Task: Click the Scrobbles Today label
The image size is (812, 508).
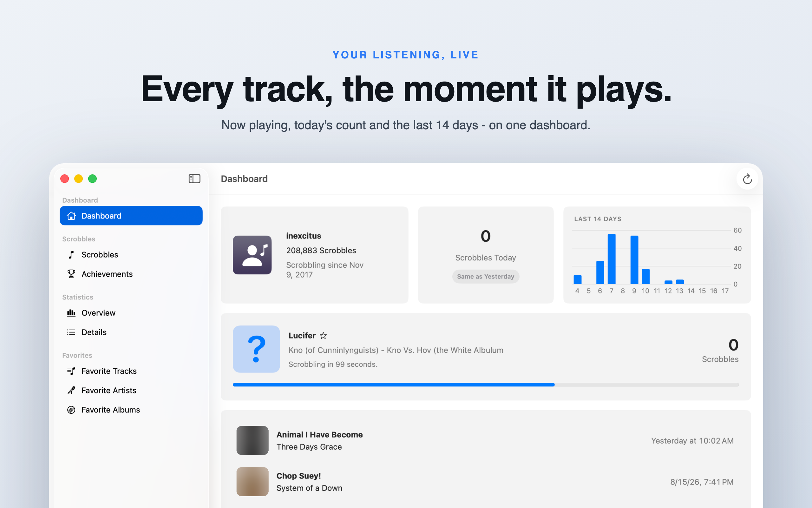Action: point(486,258)
